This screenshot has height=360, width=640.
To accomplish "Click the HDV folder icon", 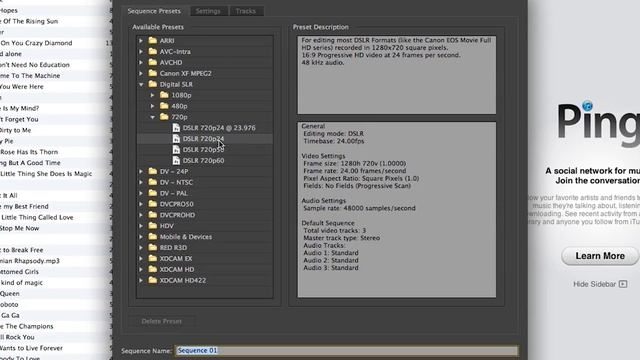I will click(x=153, y=225).
